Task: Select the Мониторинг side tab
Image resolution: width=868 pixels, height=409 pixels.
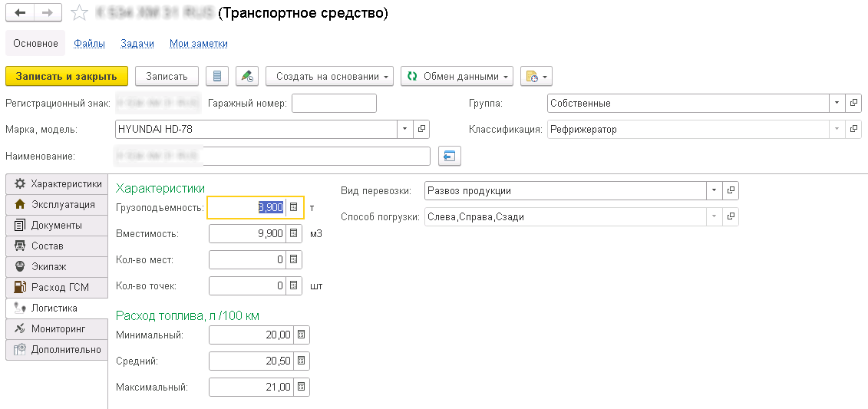Action: click(x=57, y=328)
